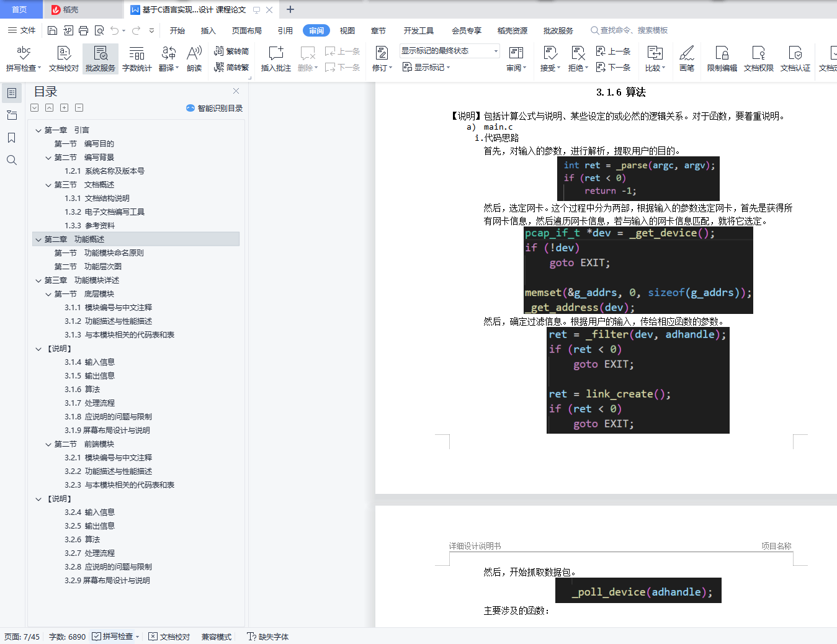This screenshot has width=837, height=644.
Task: Convert text with 繁转简
Action: (x=231, y=51)
